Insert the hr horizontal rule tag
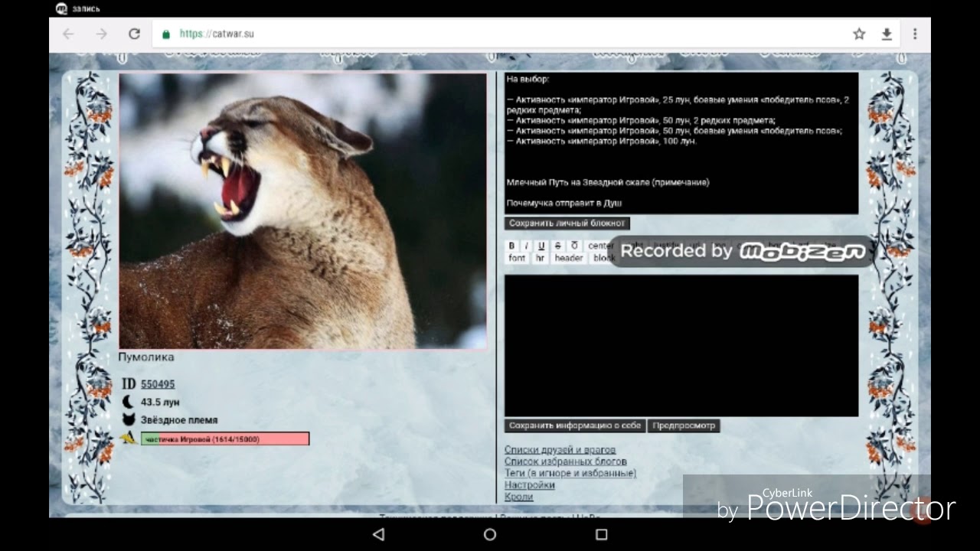 point(541,258)
